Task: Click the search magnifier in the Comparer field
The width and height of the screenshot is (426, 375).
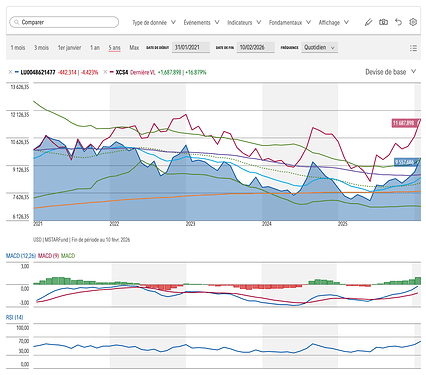Action: point(16,22)
